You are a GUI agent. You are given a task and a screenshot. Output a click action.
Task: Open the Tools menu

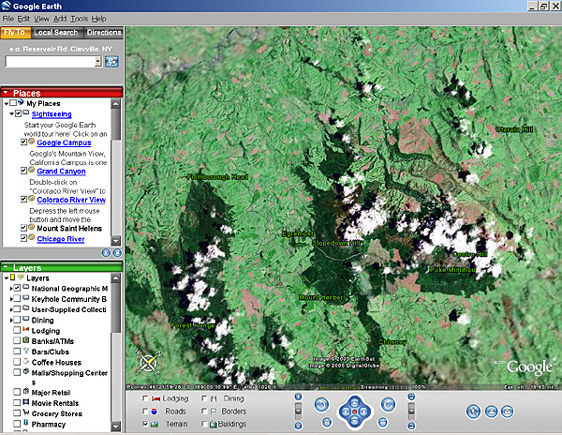tap(79, 19)
